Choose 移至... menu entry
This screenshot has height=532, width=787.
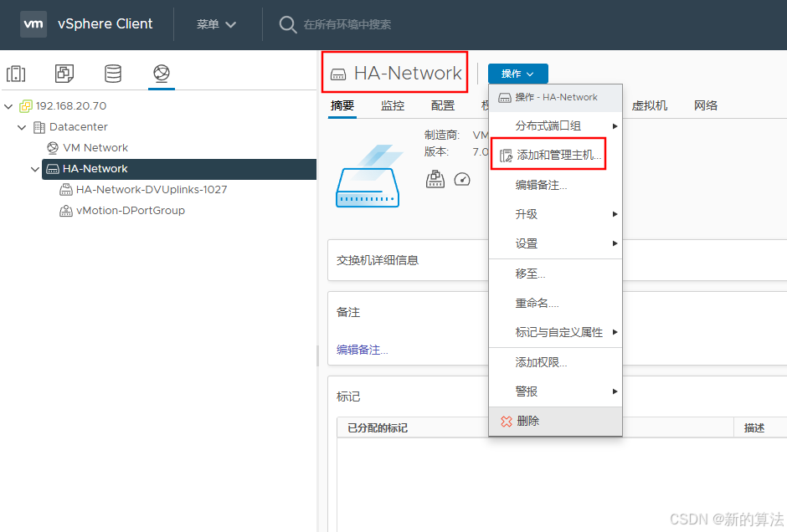(x=556, y=274)
